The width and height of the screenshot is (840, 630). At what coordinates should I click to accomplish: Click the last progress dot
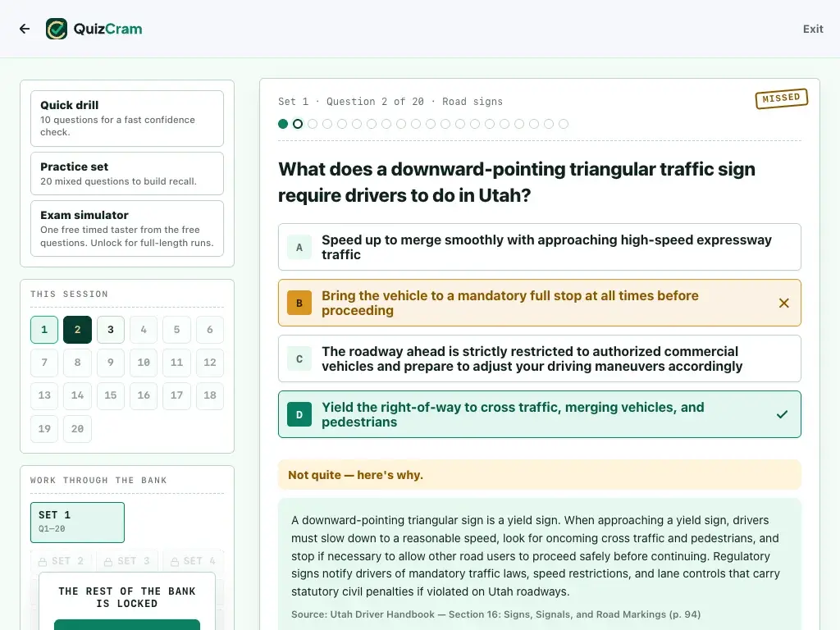pos(564,125)
